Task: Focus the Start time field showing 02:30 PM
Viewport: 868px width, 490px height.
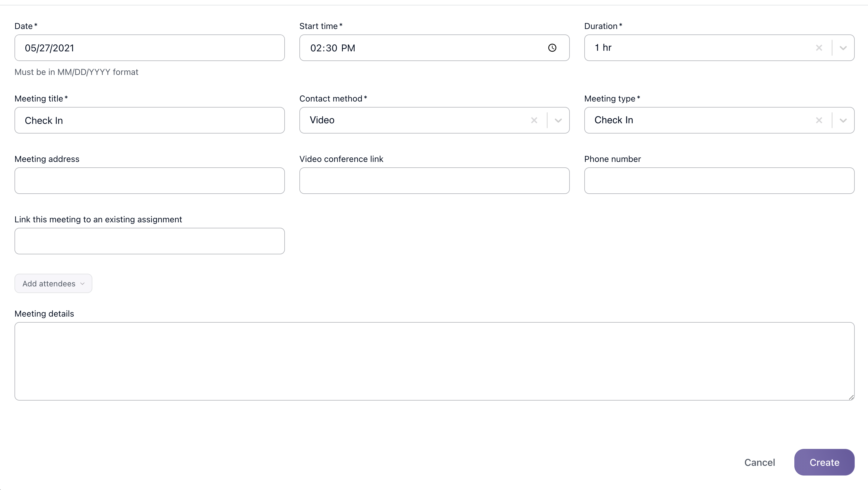Action: tap(434, 48)
